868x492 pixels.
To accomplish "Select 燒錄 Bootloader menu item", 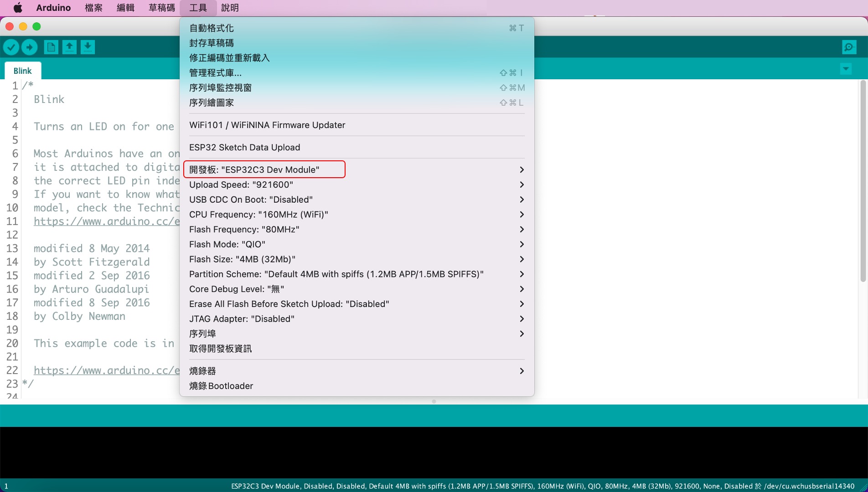I will pyautogui.click(x=357, y=386).
